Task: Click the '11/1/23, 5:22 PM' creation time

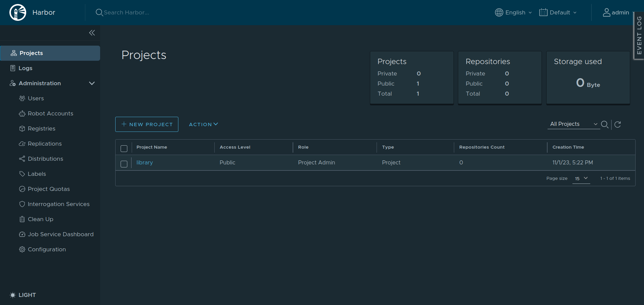Action: (x=572, y=162)
